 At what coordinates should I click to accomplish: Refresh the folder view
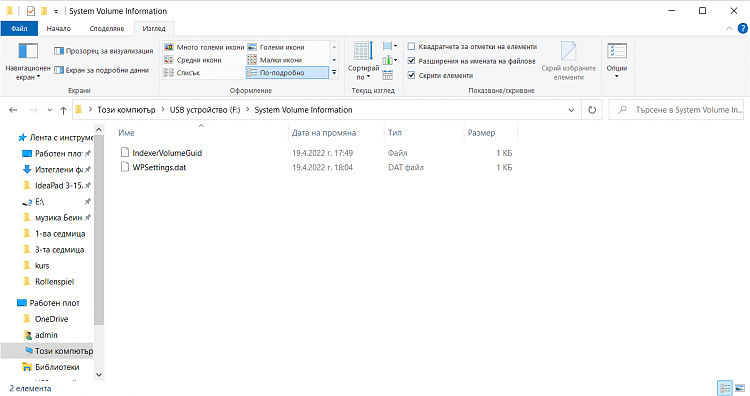(592, 110)
